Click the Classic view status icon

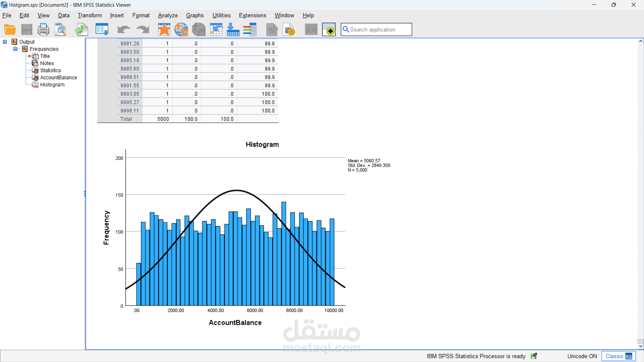tap(629, 356)
